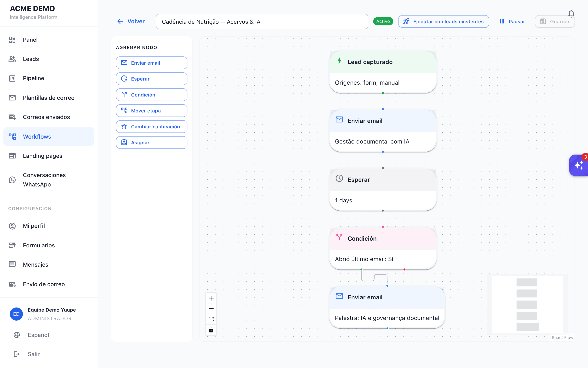Screen dimensions: 588x368
Task: Click the WhatsApp conversations icon
Action: pos(12,180)
